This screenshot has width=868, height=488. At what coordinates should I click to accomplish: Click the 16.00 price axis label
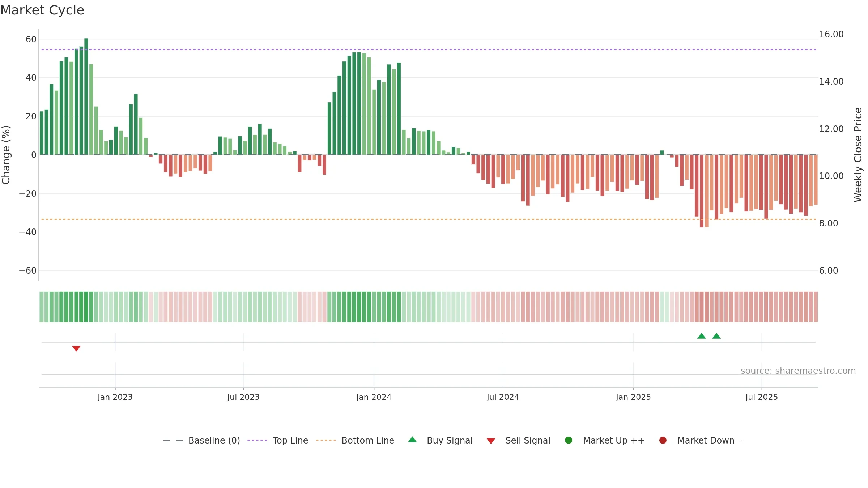coord(831,34)
